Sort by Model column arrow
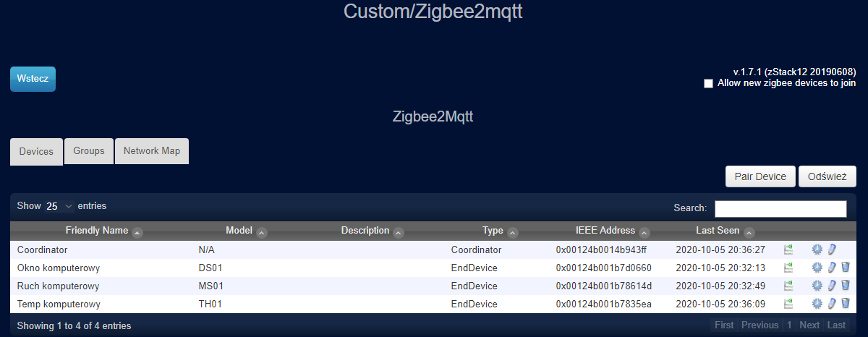Screen dimensions: 868x337 point(262,232)
